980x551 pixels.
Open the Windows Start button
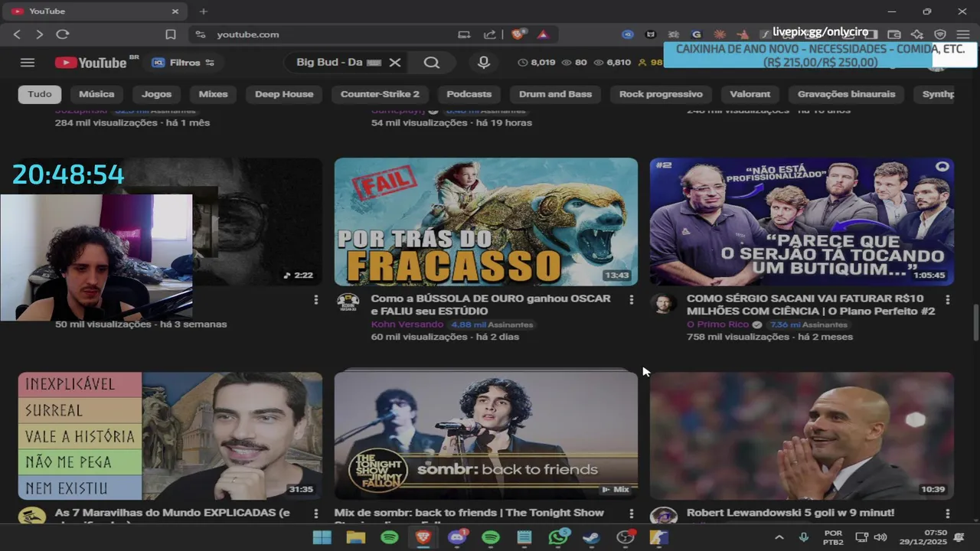pyautogui.click(x=322, y=537)
